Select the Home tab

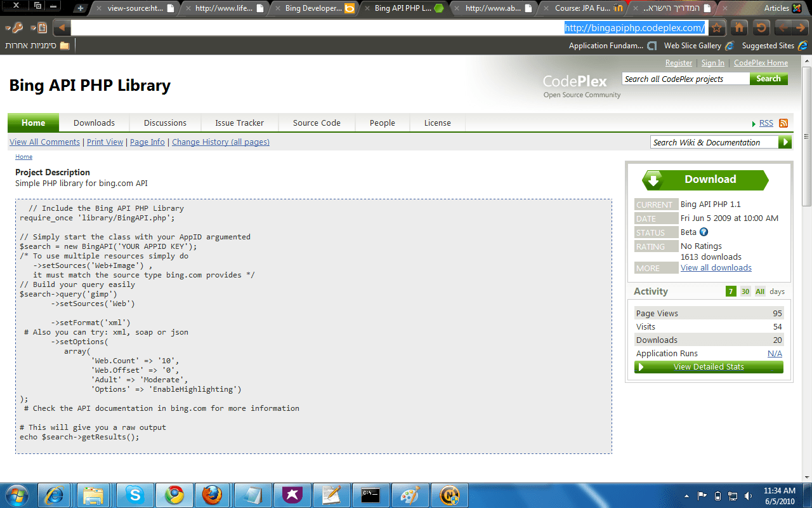point(34,123)
